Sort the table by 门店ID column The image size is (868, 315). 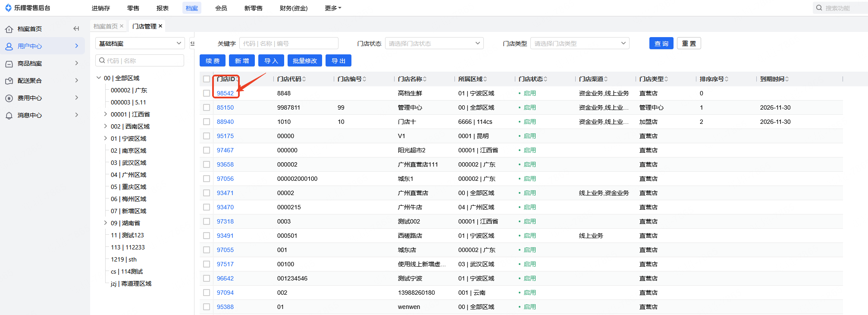[x=237, y=79]
